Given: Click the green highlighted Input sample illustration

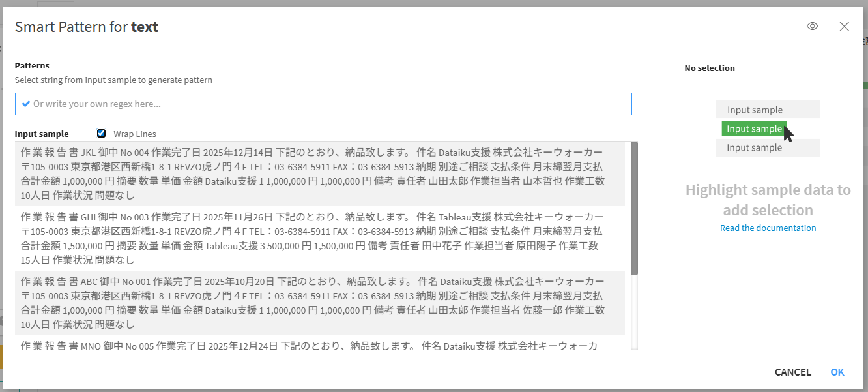Looking at the screenshot, I should [x=754, y=129].
